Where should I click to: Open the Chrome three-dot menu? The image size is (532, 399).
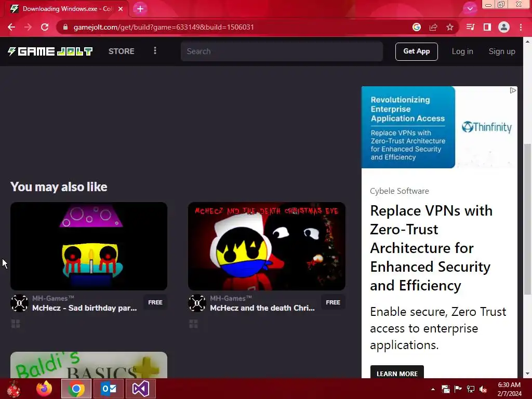pyautogui.click(x=521, y=27)
